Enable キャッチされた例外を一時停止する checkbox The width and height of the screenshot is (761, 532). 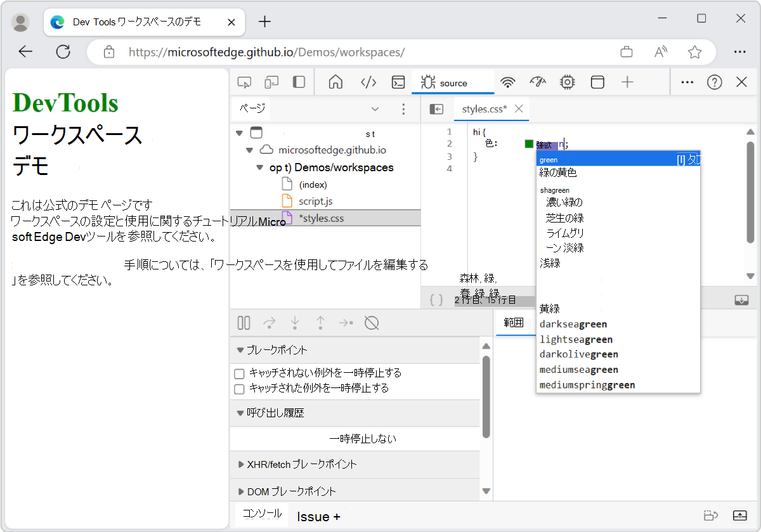(x=239, y=388)
